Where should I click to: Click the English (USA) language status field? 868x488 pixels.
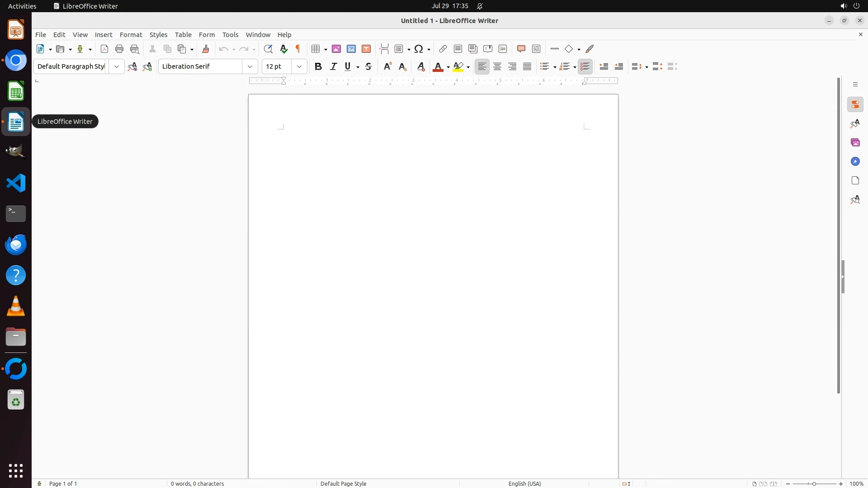coord(524,483)
